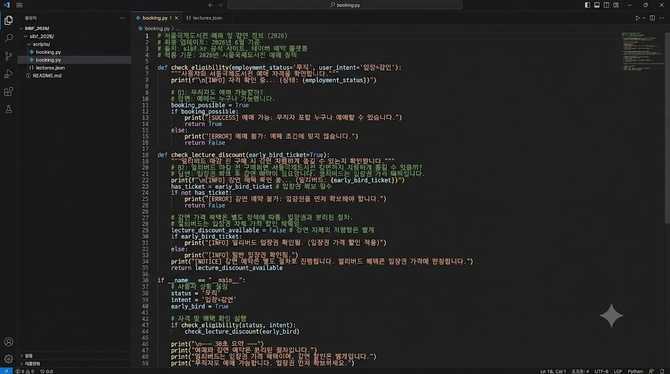Open editor More Actions ellipsis
Viewport: 670px width, 374px height.
coord(662,18)
